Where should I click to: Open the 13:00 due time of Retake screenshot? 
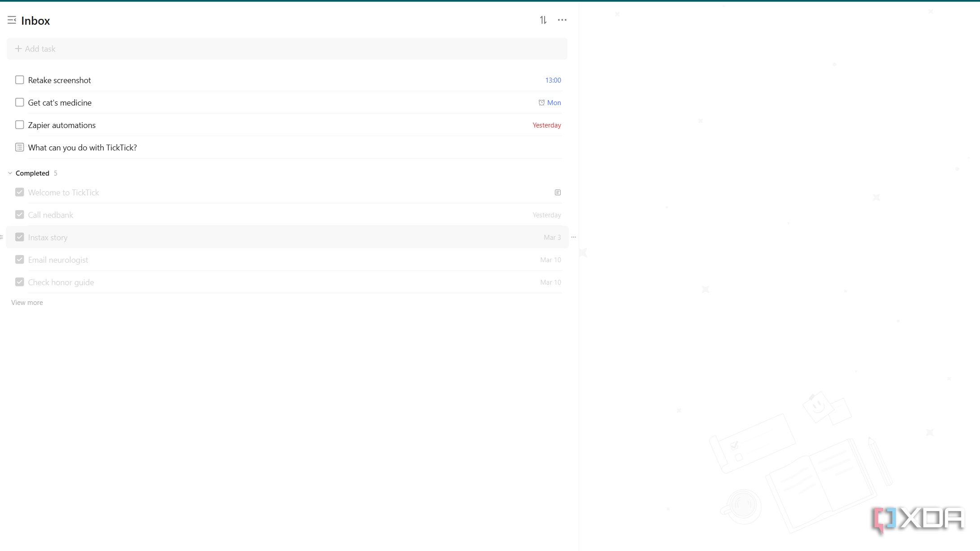(553, 80)
